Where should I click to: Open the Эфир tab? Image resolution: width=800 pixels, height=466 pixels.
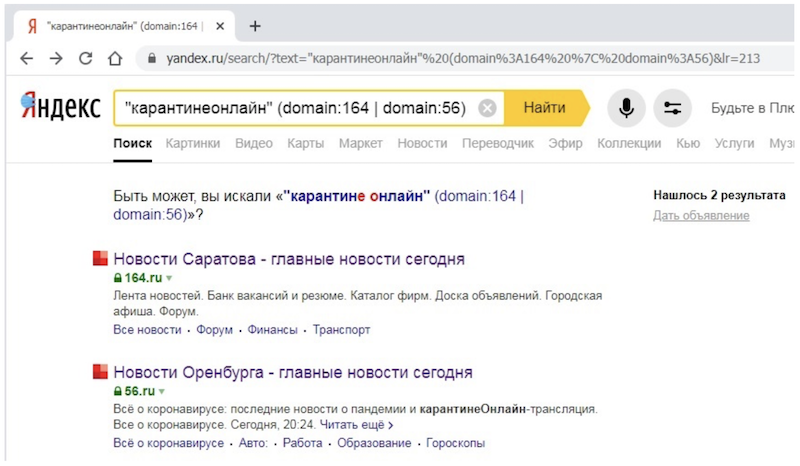click(x=565, y=143)
